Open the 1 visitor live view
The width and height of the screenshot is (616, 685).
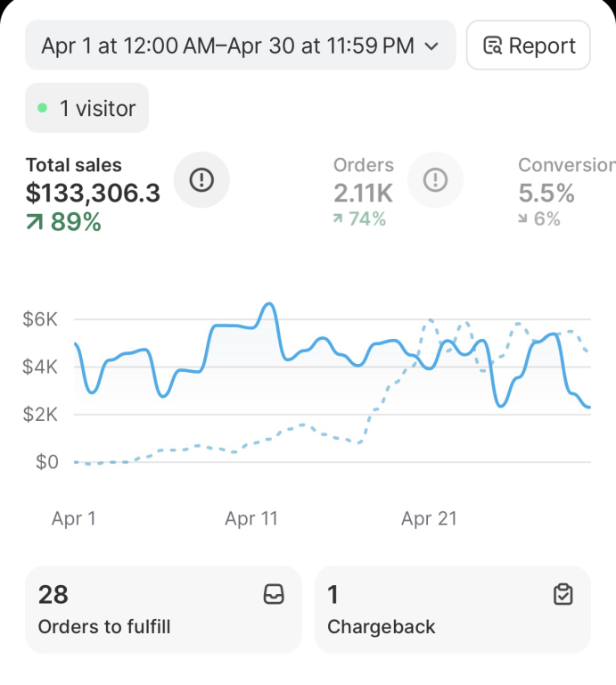click(86, 108)
